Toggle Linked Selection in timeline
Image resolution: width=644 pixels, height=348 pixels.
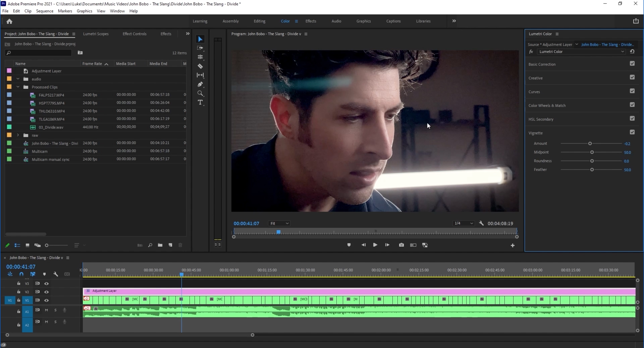pos(33,274)
